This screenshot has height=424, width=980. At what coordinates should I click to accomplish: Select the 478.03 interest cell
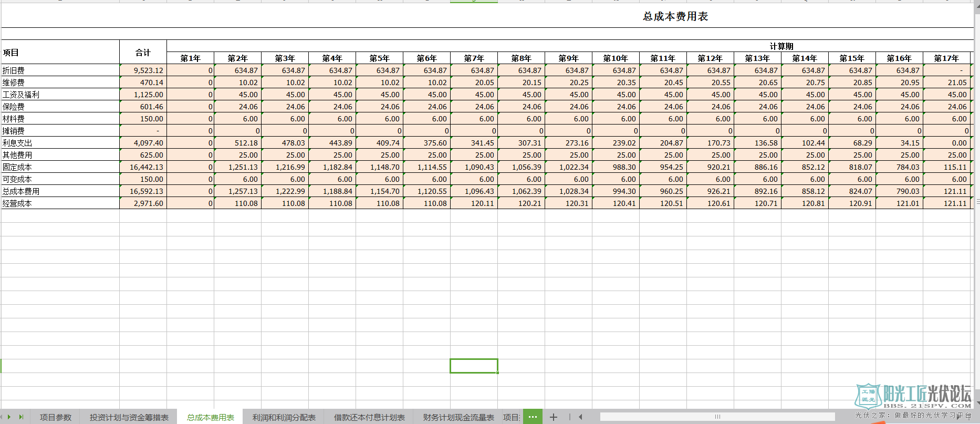tap(285, 143)
